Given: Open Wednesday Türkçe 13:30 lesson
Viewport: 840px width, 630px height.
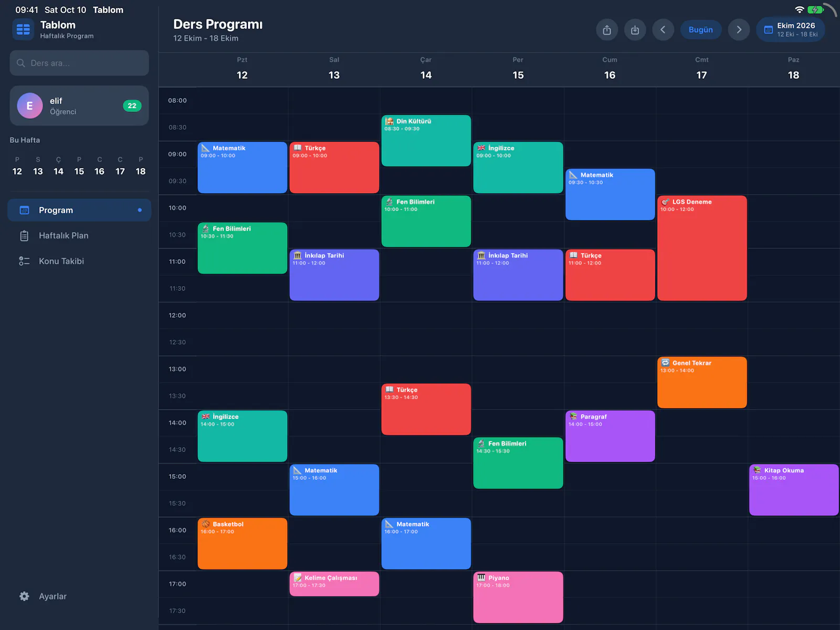Looking at the screenshot, I should pos(426,409).
